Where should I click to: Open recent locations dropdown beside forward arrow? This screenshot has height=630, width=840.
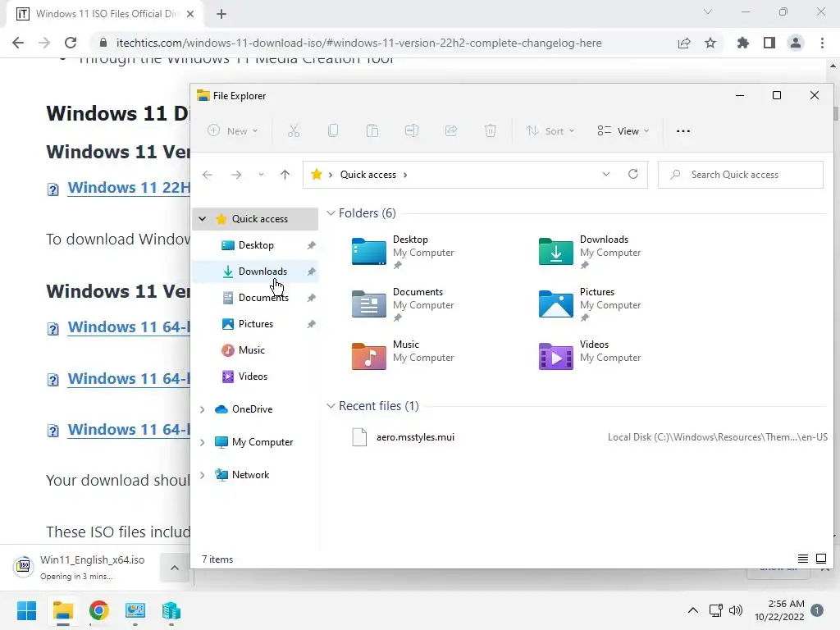tap(261, 175)
